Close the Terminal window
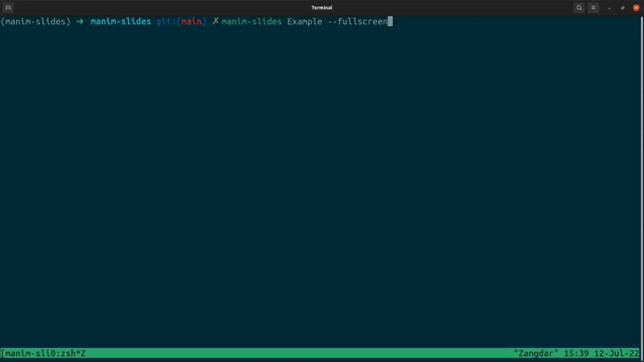 [x=636, y=7]
